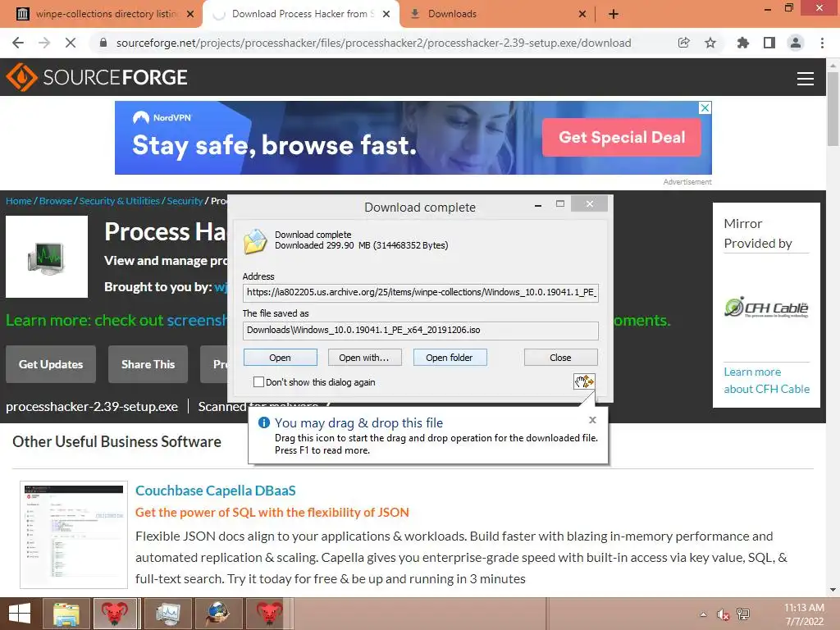The height and width of the screenshot is (630, 840).
Task: Open a new browser tab
Action: coord(614,14)
